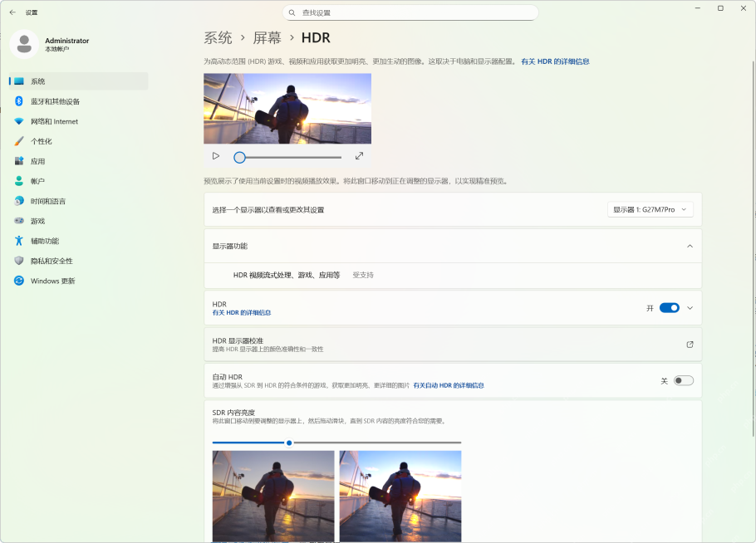Expand the preview video to full screen
The height and width of the screenshot is (543, 756).
359,156
